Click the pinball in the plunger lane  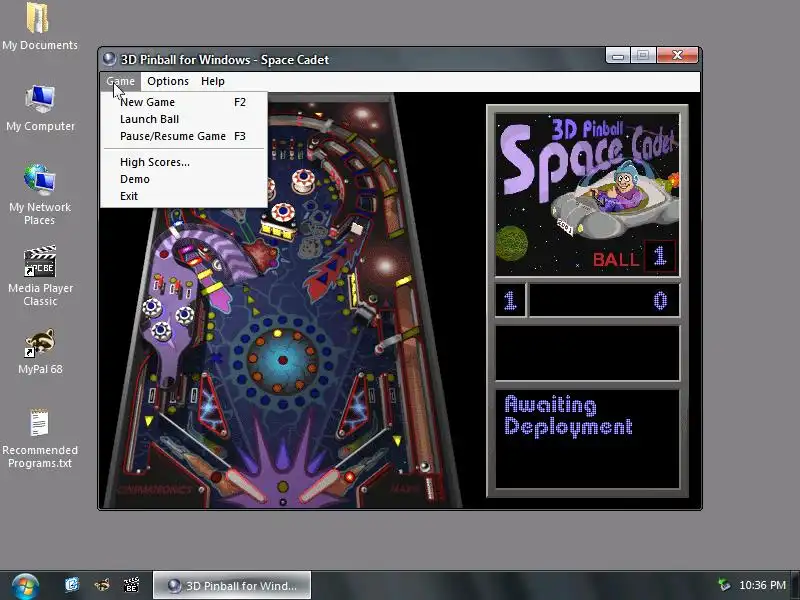424,466
